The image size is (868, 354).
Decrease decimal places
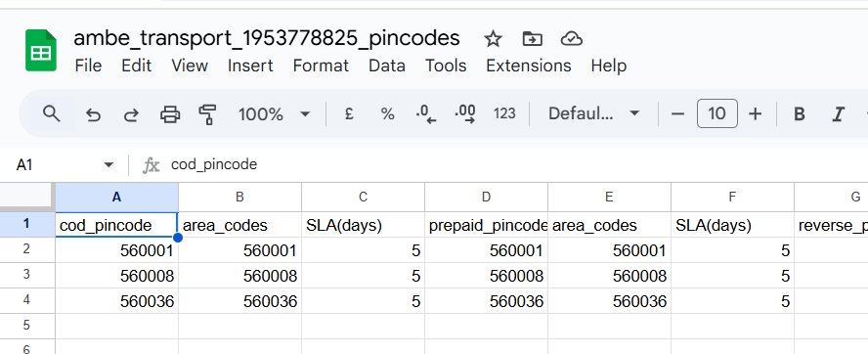tap(426, 114)
